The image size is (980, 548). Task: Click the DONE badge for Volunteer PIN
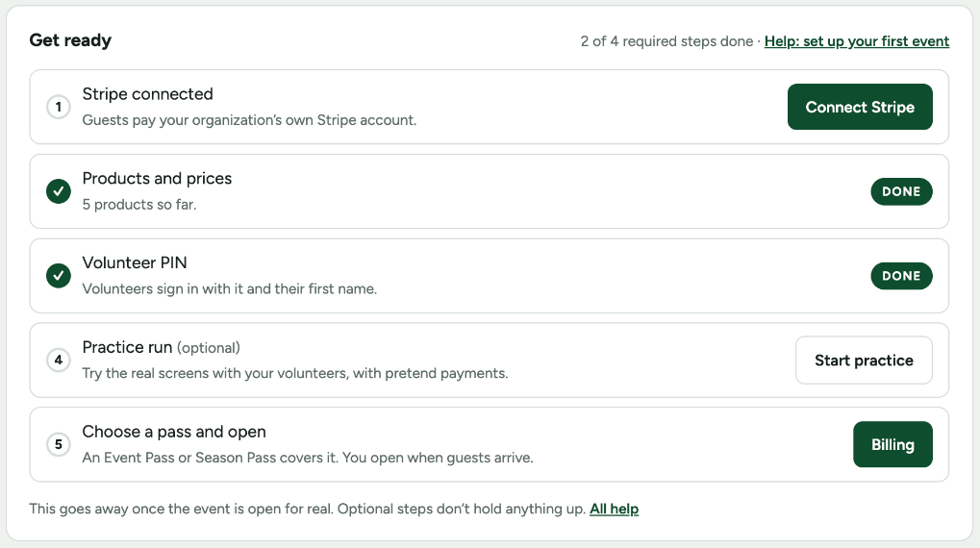click(x=901, y=276)
